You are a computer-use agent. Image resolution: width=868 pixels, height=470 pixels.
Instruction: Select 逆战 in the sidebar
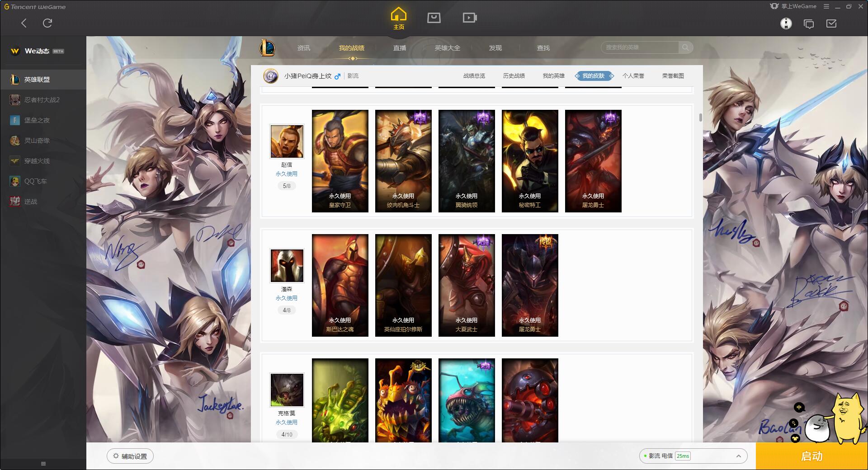[43, 202]
